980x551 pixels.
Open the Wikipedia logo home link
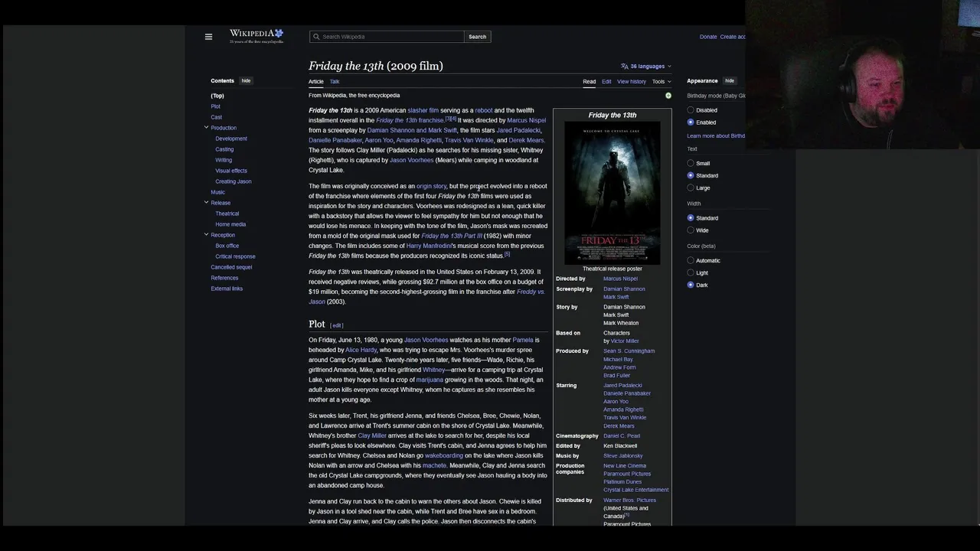coord(256,36)
